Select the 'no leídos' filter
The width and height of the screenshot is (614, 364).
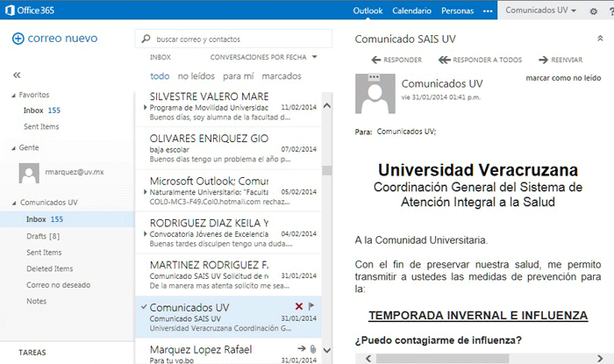(196, 75)
